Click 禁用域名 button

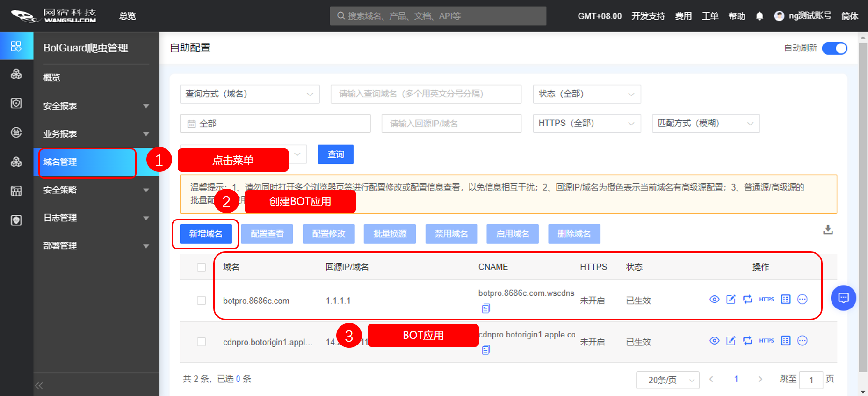click(451, 234)
